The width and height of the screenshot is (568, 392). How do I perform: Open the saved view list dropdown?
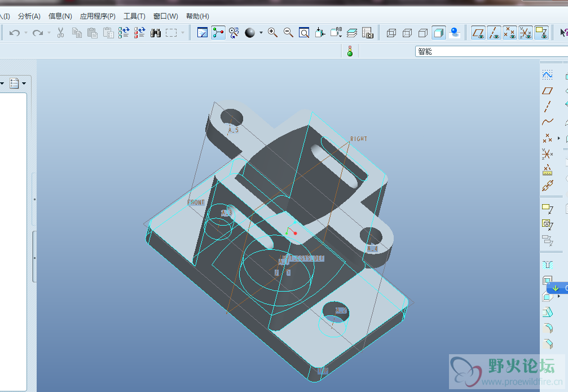[x=336, y=33]
